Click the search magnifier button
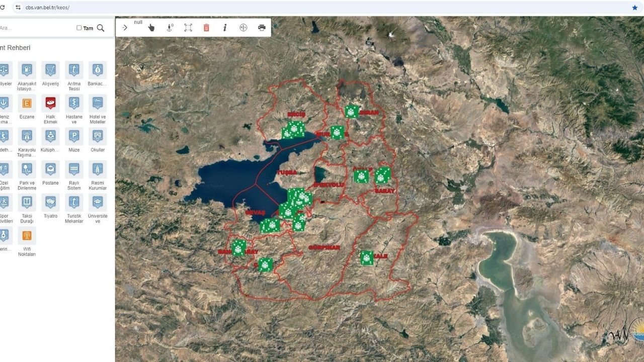The width and height of the screenshot is (644, 362). pos(101,28)
